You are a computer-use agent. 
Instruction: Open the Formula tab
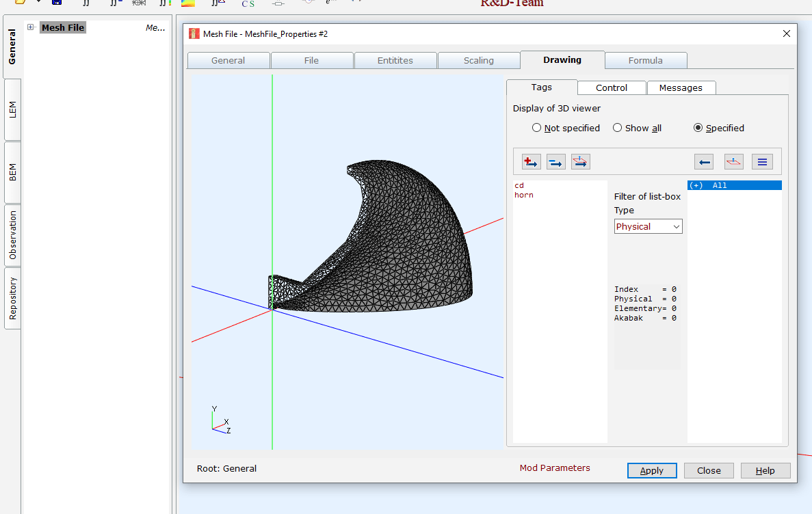point(646,61)
